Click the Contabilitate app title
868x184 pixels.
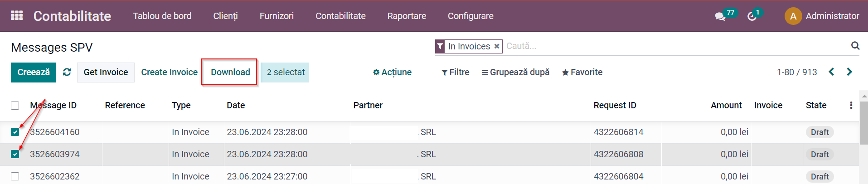[x=72, y=16]
